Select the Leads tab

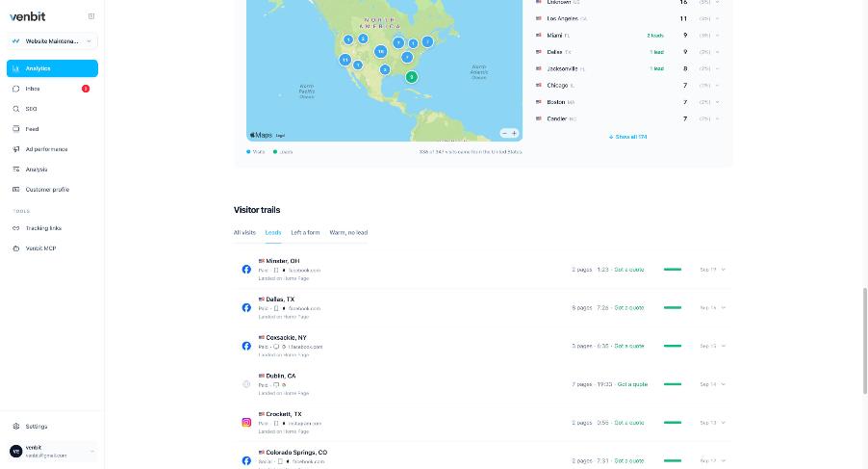pyautogui.click(x=273, y=232)
